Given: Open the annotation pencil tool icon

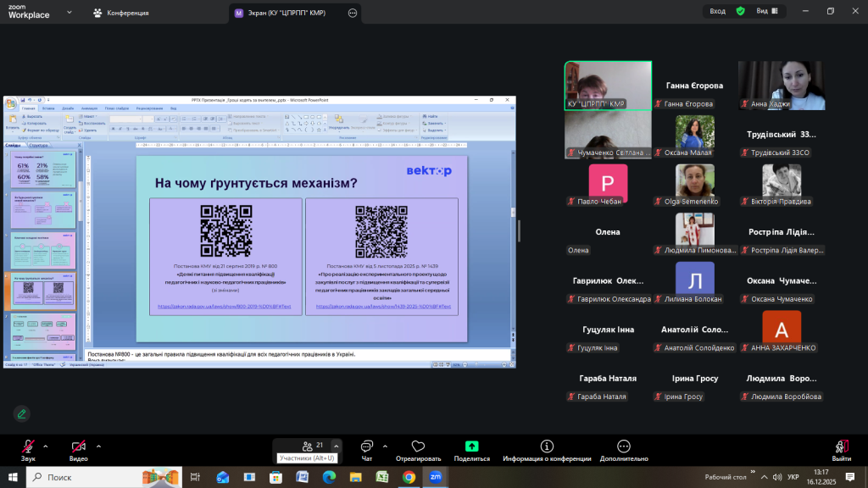Looking at the screenshot, I should pyautogui.click(x=21, y=413).
